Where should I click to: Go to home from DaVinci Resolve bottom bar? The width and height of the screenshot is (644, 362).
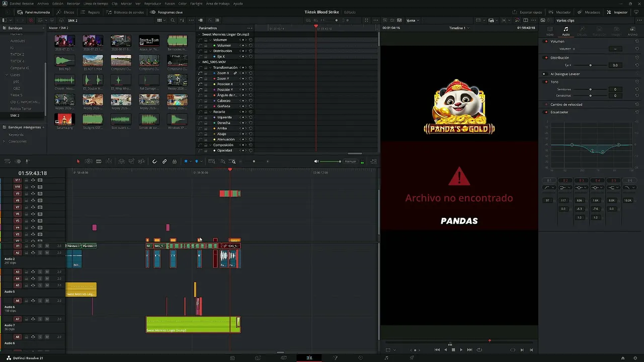pyautogui.click(x=623, y=358)
